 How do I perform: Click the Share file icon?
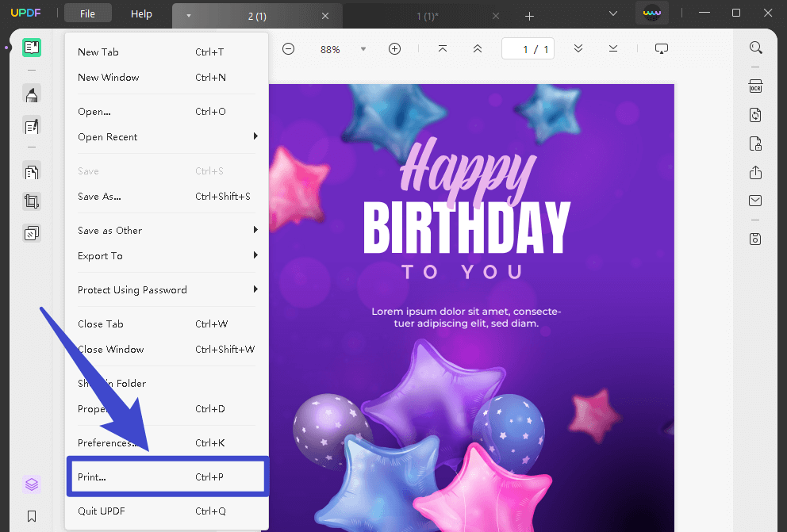click(756, 173)
